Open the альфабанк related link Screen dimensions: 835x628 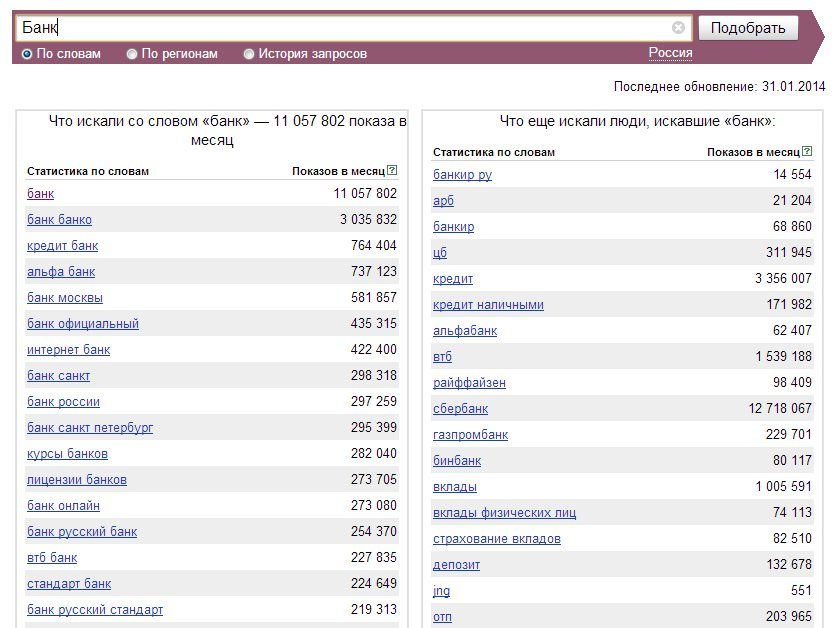click(x=465, y=331)
